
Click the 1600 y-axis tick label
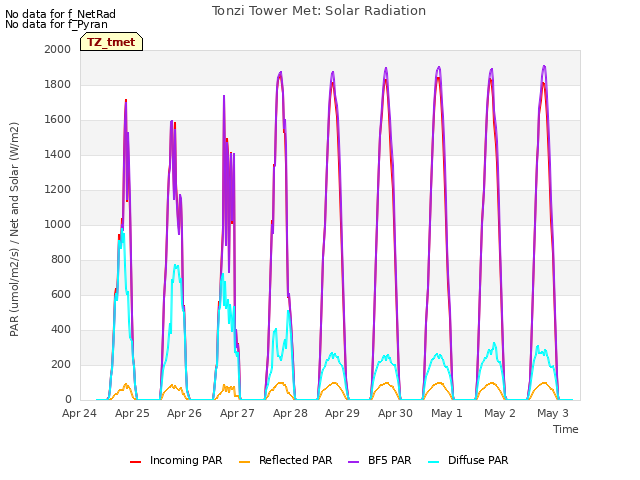58,120
